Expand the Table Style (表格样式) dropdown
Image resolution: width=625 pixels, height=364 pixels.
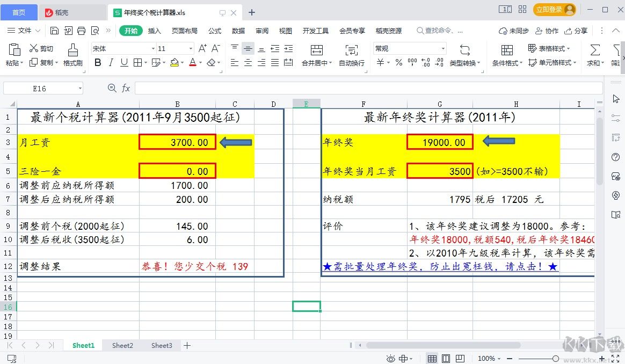[x=568, y=49]
